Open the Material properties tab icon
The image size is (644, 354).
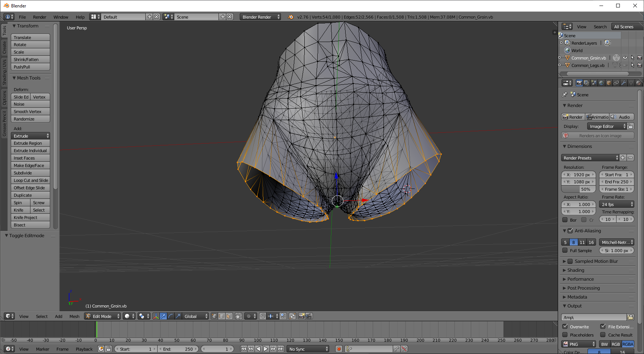tap(638, 83)
